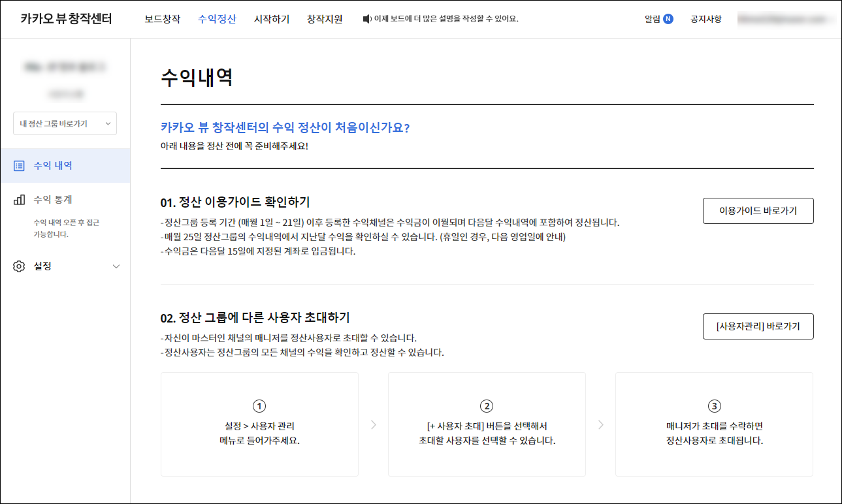
Task: Open the blurred account email dropdown
Action: [x=786, y=20]
